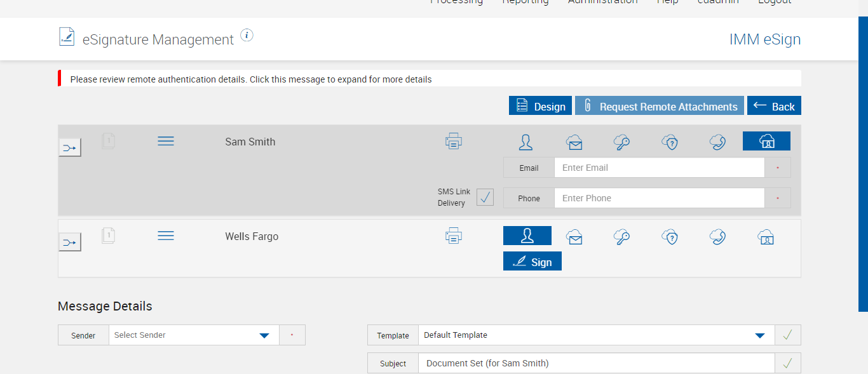Click the hamburger lines icon in Sam Smith's row

[x=166, y=141]
